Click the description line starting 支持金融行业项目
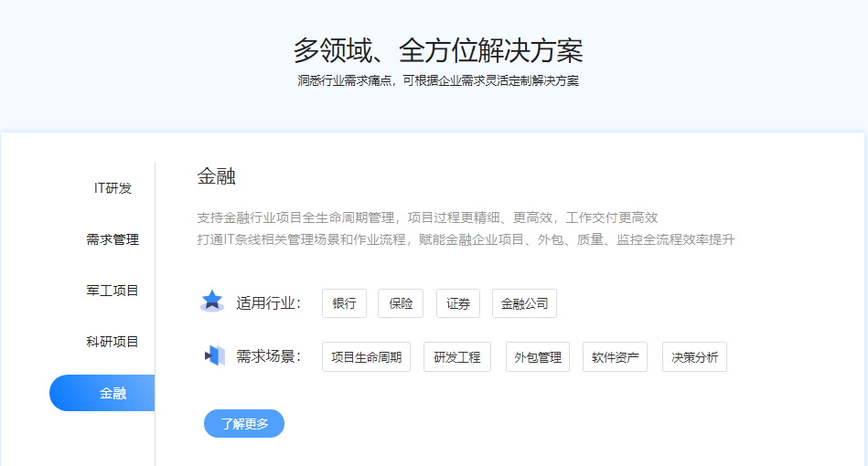 click(x=427, y=217)
